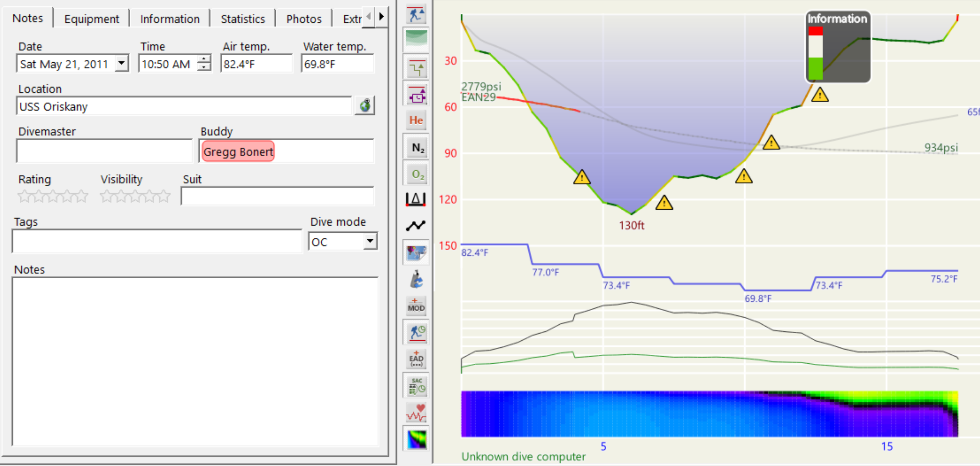Open the Statistics tab
The image size is (980, 466).
242,19
